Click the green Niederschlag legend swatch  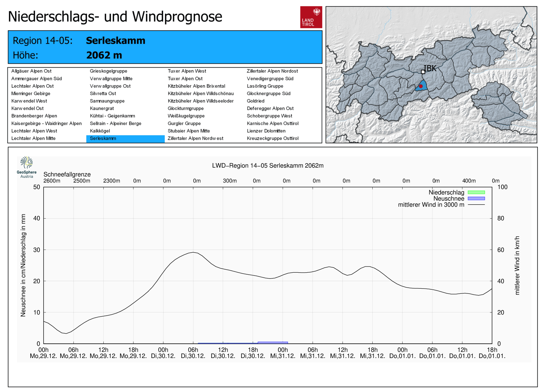click(476, 192)
